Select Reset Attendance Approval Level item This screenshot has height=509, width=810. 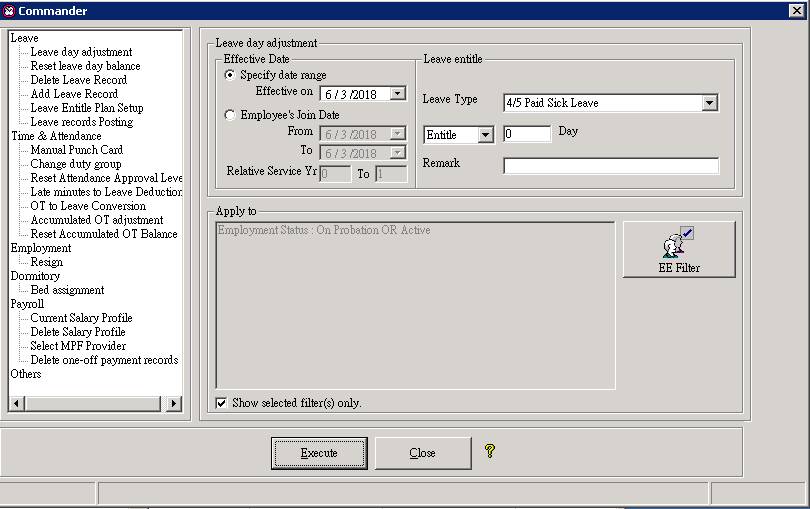pyautogui.click(x=106, y=178)
